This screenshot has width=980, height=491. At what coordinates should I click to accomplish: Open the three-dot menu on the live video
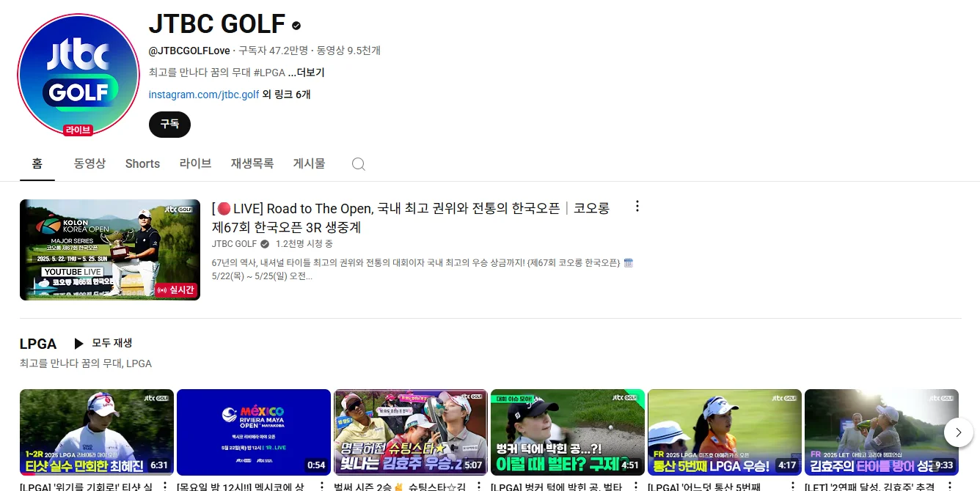(637, 206)
